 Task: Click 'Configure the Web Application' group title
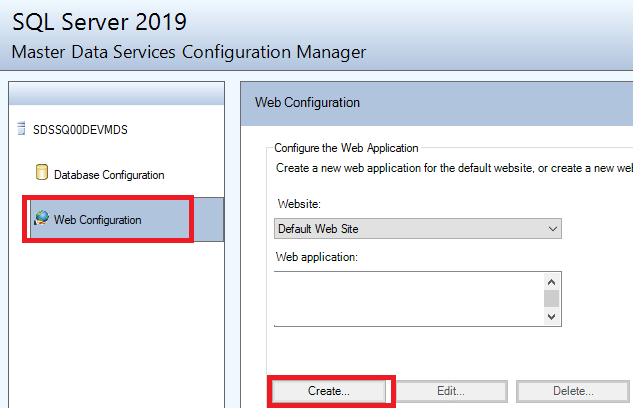pos(346,148)
